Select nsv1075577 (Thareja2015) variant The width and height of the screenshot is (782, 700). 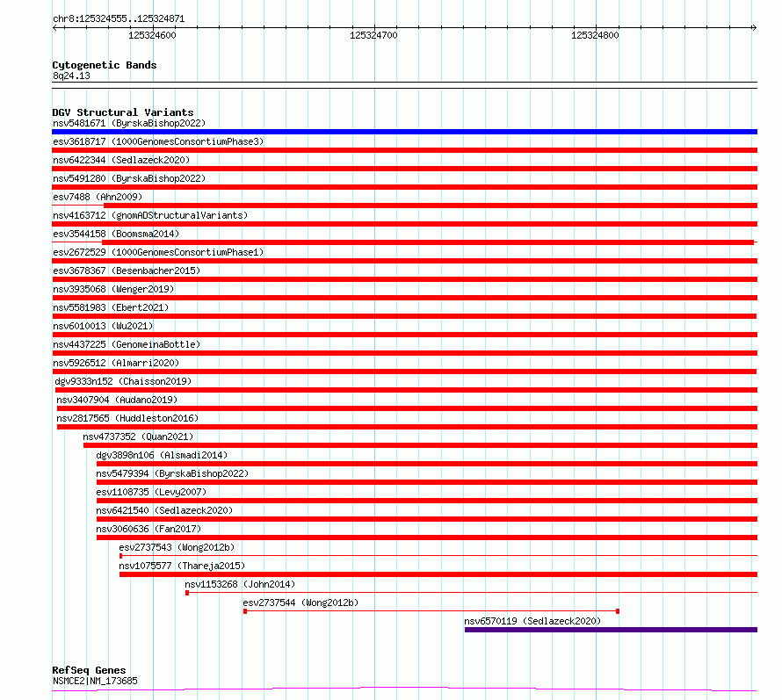point(182,566)
